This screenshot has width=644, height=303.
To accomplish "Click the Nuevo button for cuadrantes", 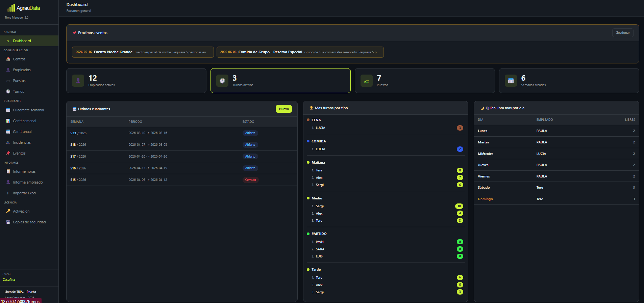I will point(284,109).
